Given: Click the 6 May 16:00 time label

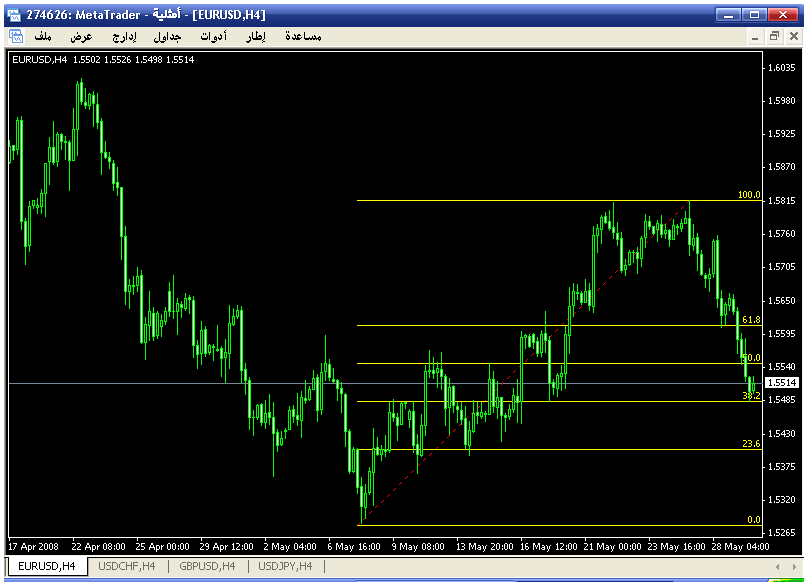Looking at the screenshot, I should (354, 546).
